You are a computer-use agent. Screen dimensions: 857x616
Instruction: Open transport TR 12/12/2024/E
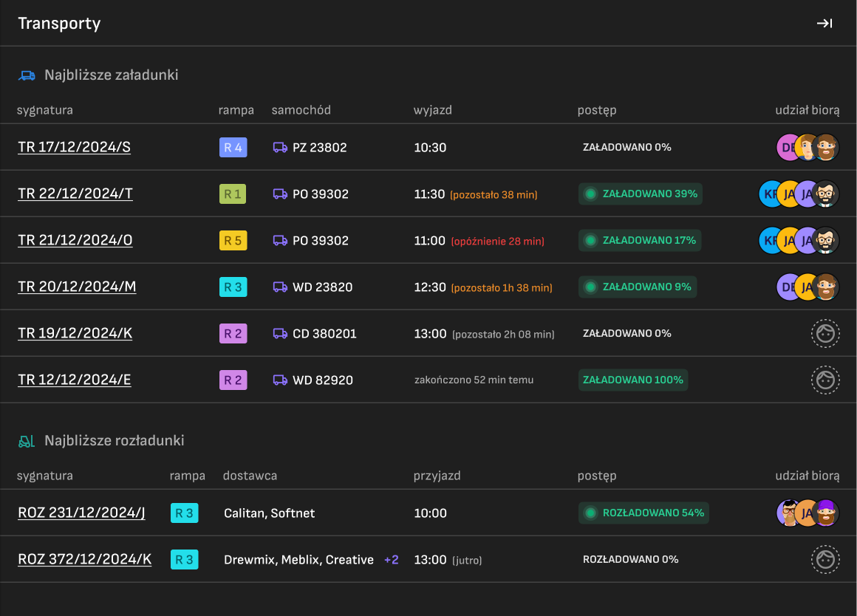(x=75, y=380)
